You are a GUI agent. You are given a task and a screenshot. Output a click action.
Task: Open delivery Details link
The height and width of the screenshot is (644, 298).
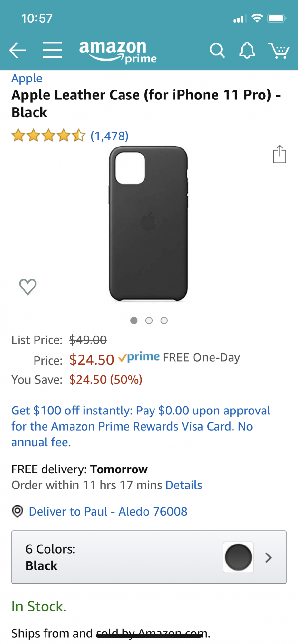click(x=184, y=485)
